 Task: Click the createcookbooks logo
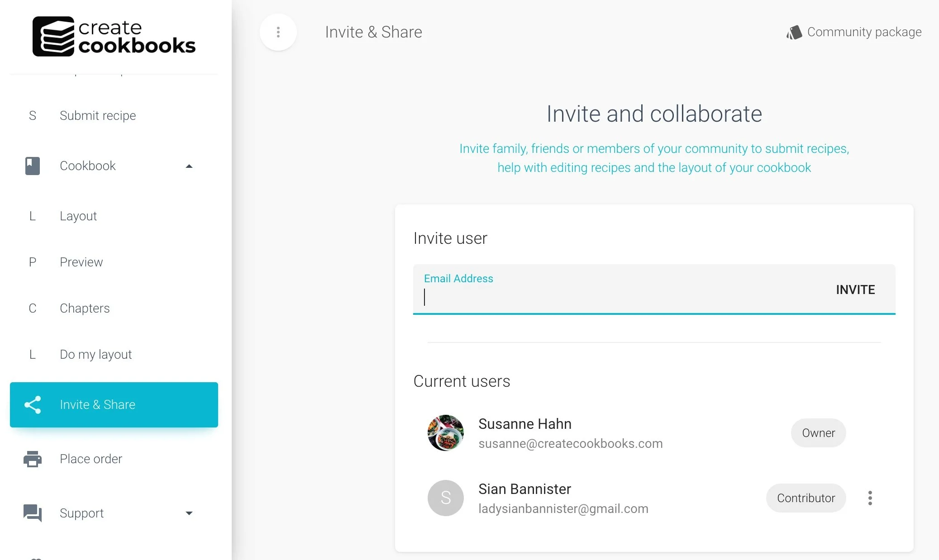114,36
